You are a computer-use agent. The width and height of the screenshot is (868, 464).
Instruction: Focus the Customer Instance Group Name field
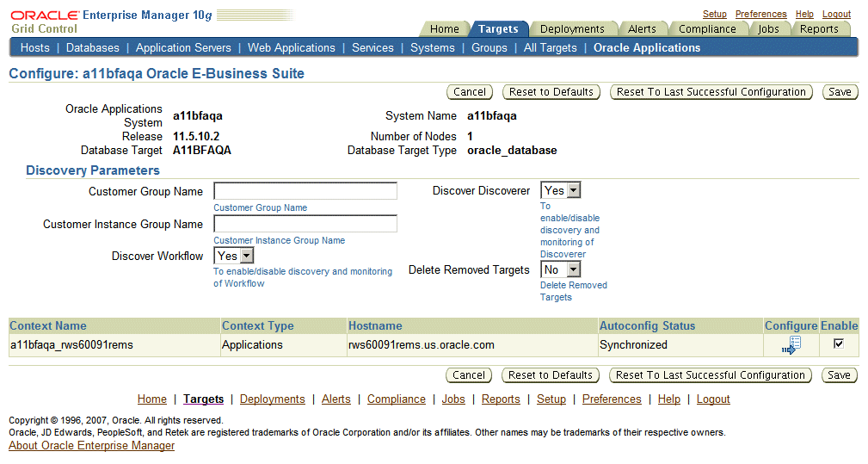(305, 224)
